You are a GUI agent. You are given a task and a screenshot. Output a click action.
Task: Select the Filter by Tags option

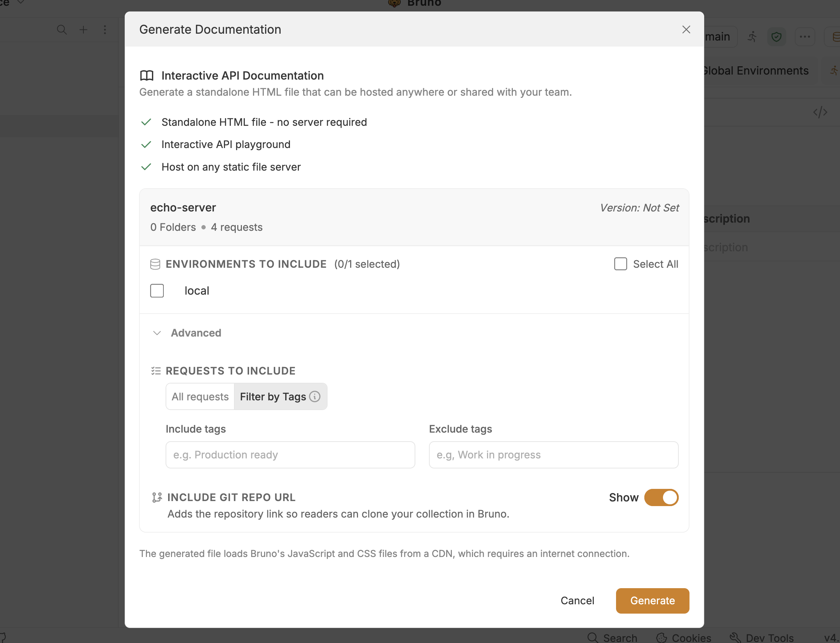[280, 396]
